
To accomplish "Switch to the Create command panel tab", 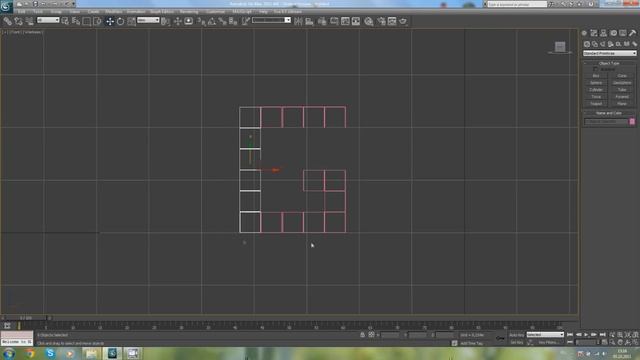I will click(x=584, y=33).
